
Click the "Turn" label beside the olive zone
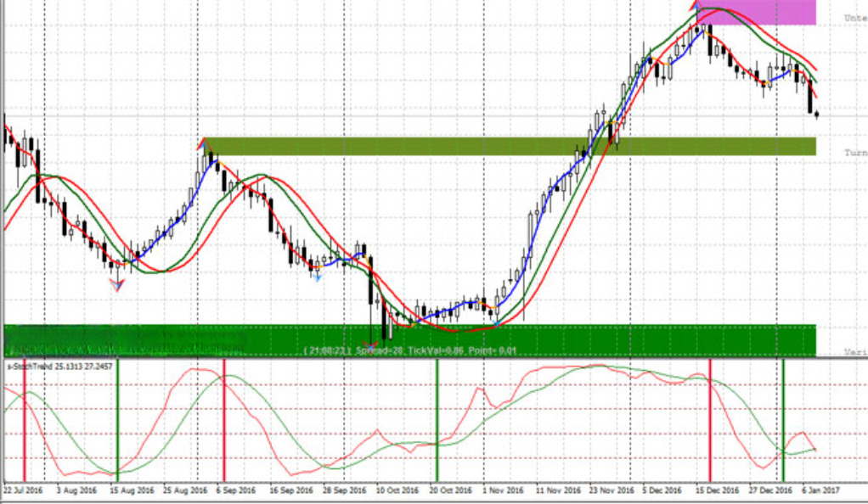854,152
